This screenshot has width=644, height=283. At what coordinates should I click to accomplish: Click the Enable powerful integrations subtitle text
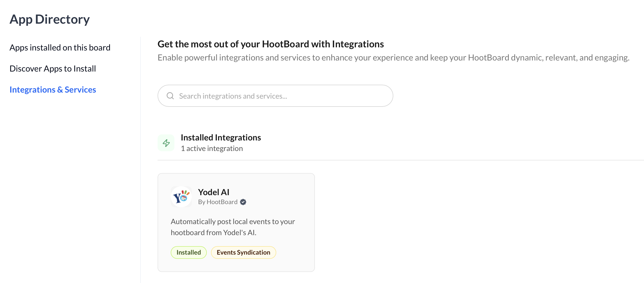(x=393, y=58)
